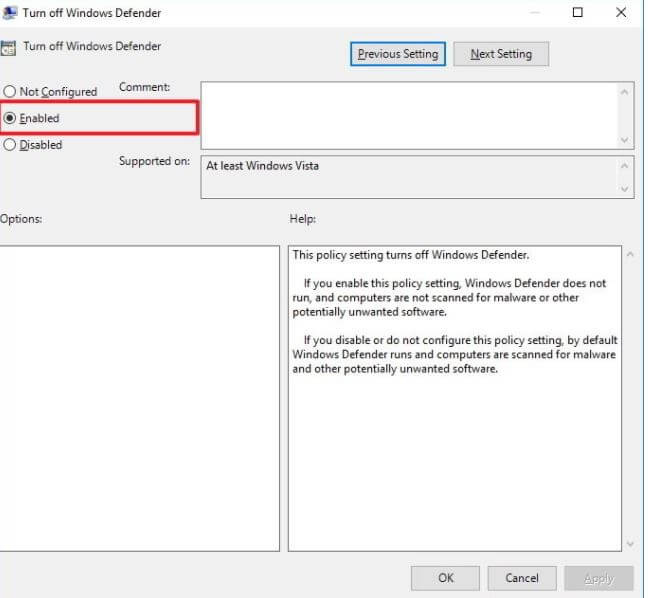Click the Supported on scroll up arrow
The image size is (648, 598).
[626, 165]
